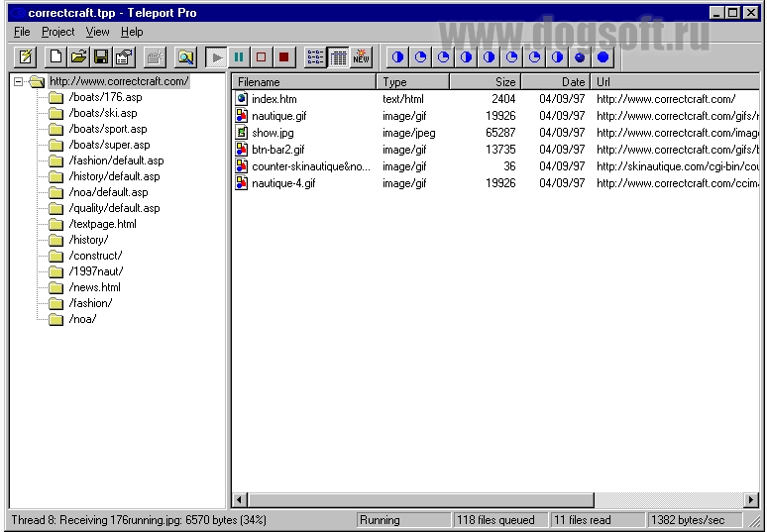Click the dark sphere thread indicator

click(x=580, y=57)
